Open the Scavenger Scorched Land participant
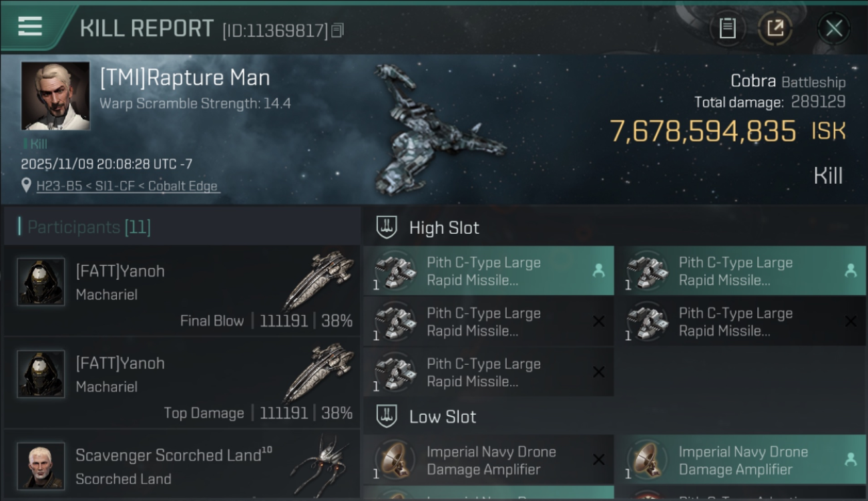 tap(182, 466)
